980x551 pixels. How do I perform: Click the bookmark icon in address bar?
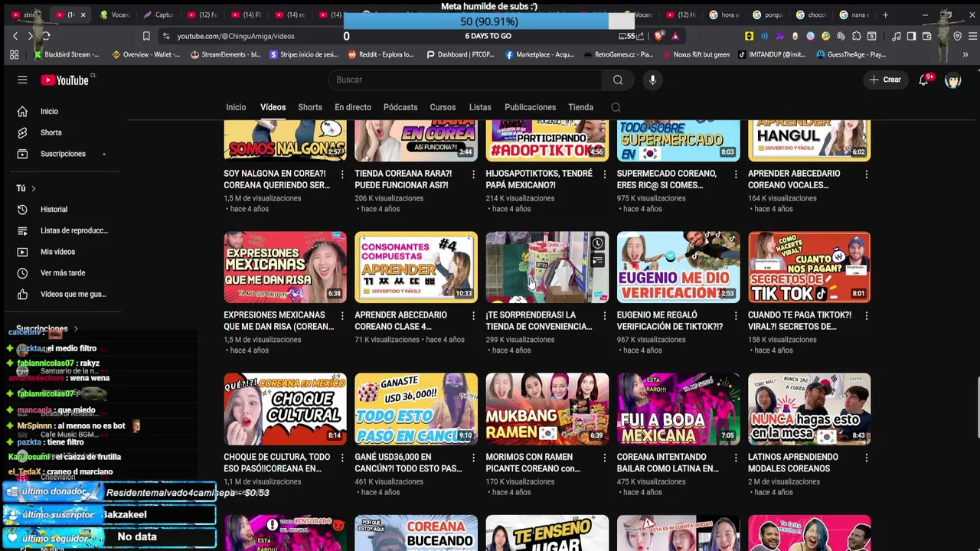[146, 36]
